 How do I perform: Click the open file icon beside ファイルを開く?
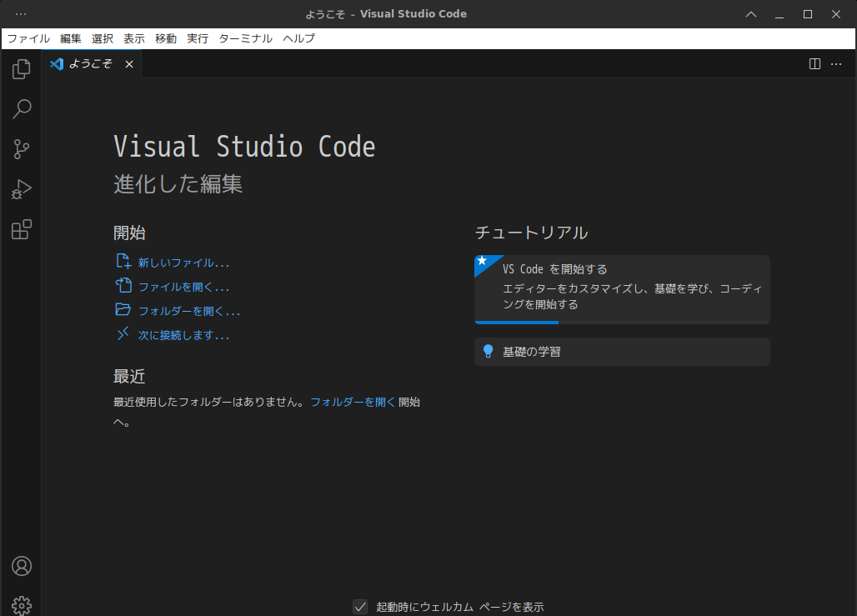[x=123, y=285]
